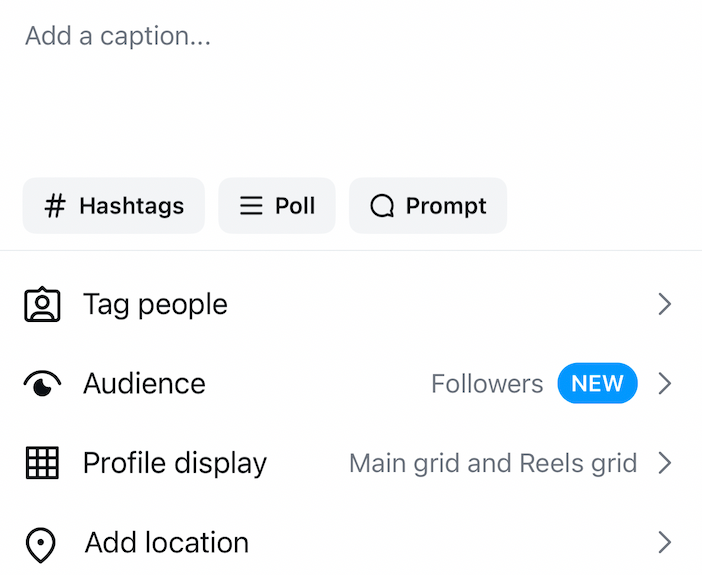Viewport: 702px width, 575px height.
Task: Click the location pin icon
Action: coord(40,544)
